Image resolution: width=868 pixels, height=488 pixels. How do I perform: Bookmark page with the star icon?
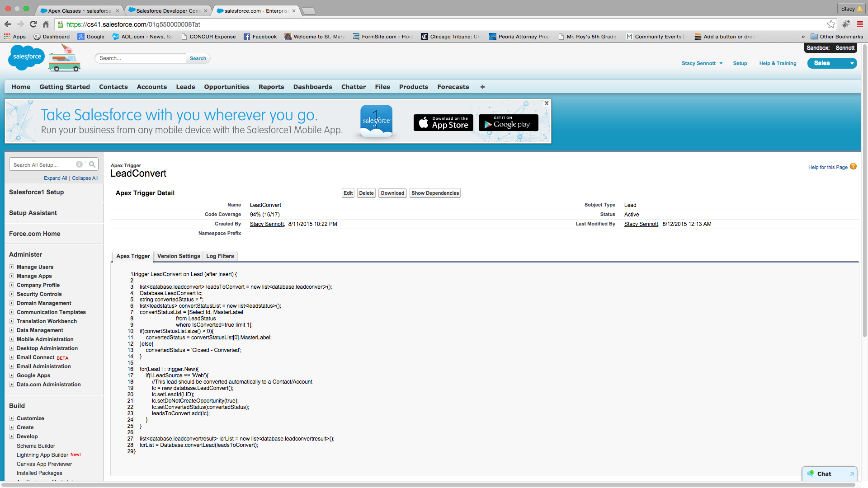coord(831,24)
